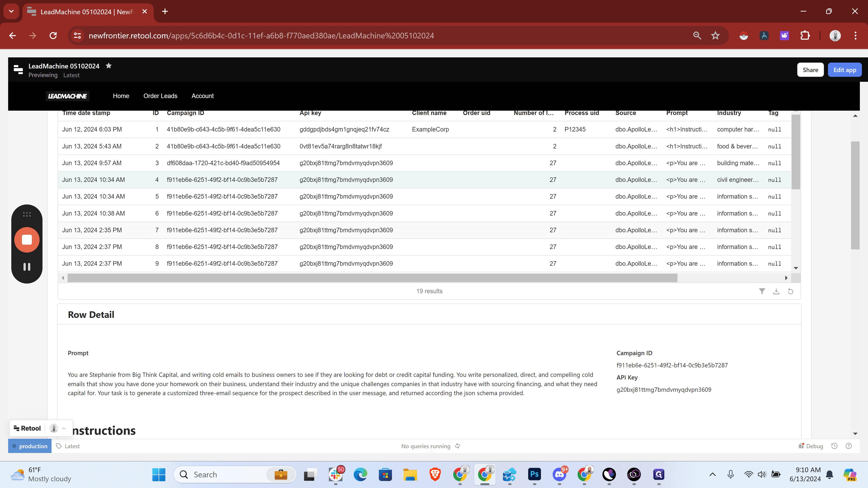Click the site information icon in the address bar
This screenshot has width=868, height=488.
78,35
